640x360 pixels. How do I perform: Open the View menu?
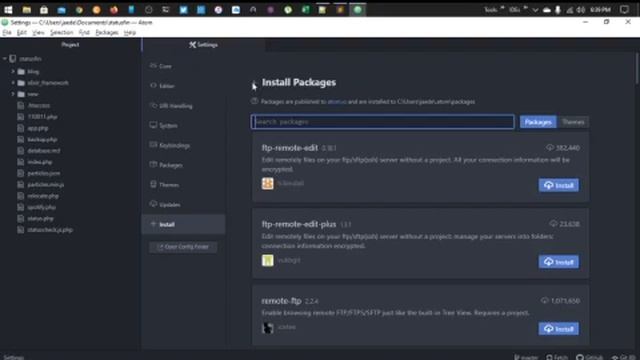[x=38, y=33]
